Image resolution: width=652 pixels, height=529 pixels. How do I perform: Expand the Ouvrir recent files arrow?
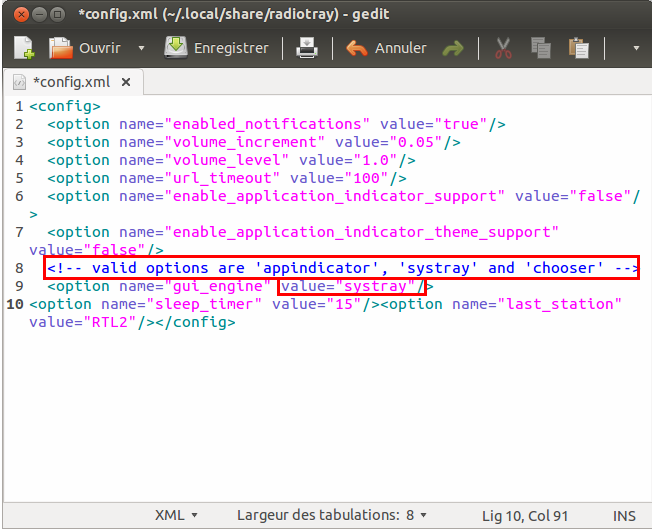pyautogui.click(x=141, y=48)
